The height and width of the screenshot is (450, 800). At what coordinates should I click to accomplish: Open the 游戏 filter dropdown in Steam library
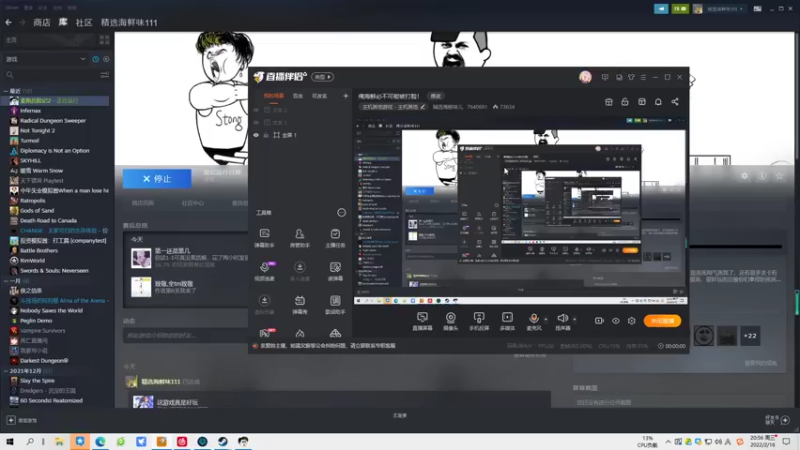(x=45, y=59)
